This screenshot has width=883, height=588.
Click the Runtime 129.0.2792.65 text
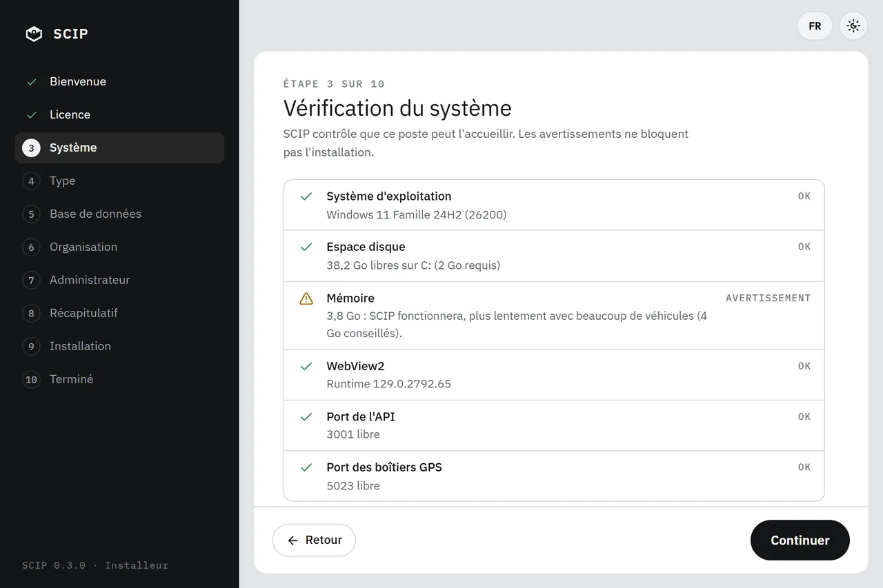tap(389, 384)
